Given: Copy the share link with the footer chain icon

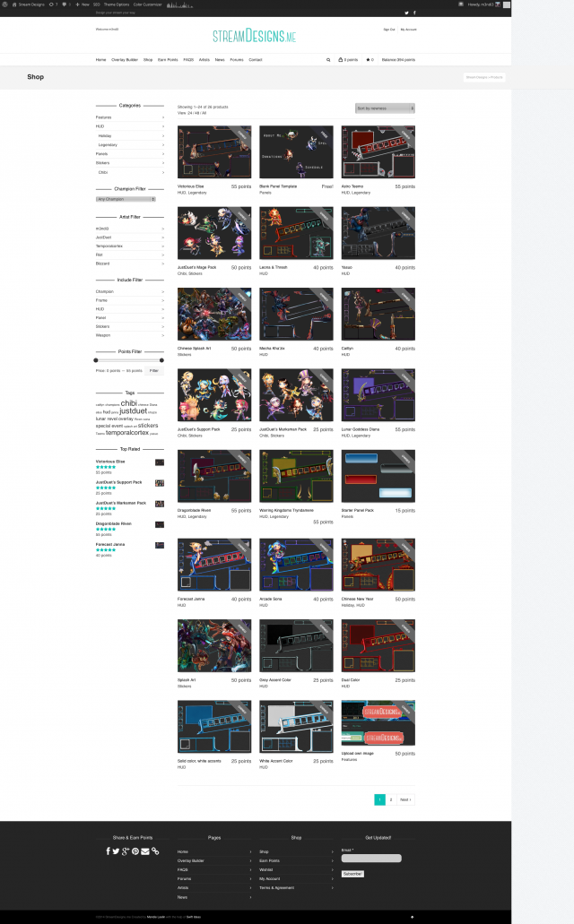Looking at the screenshot, I should coord(155,851).
